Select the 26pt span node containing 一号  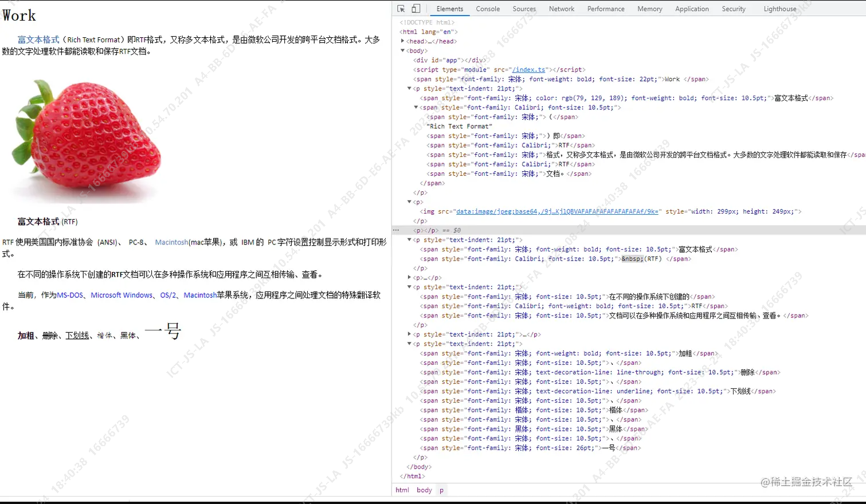point(531,448)
